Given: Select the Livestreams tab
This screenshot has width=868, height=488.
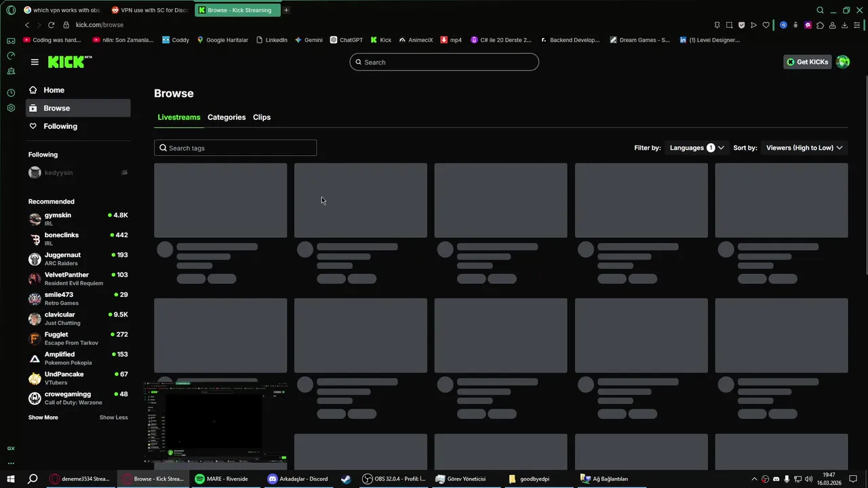Looking at the screenshot, I should click(x=179, y=117).
